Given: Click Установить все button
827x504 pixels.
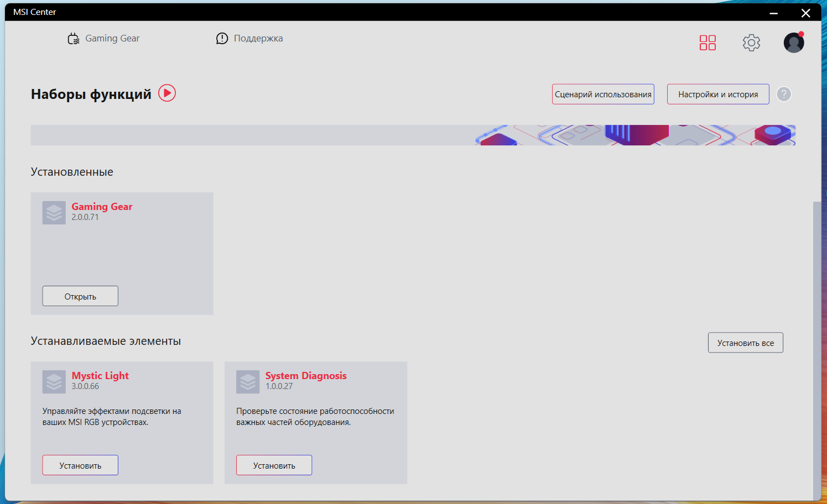Looking at the screenshot, I should [746, 343].
